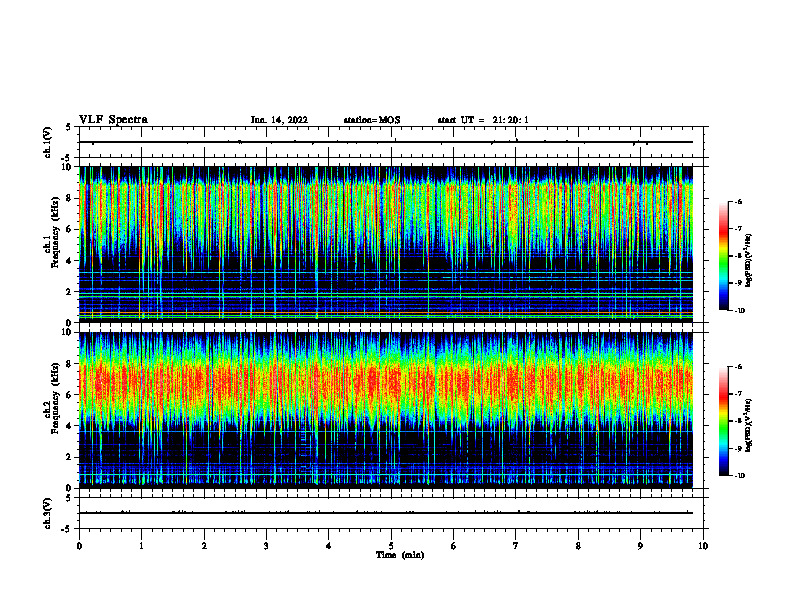Click the "-6" label on ch.1 color bar
Viewport: 792px width, 612px height.
pyautogui.click(x=738, y=201)
